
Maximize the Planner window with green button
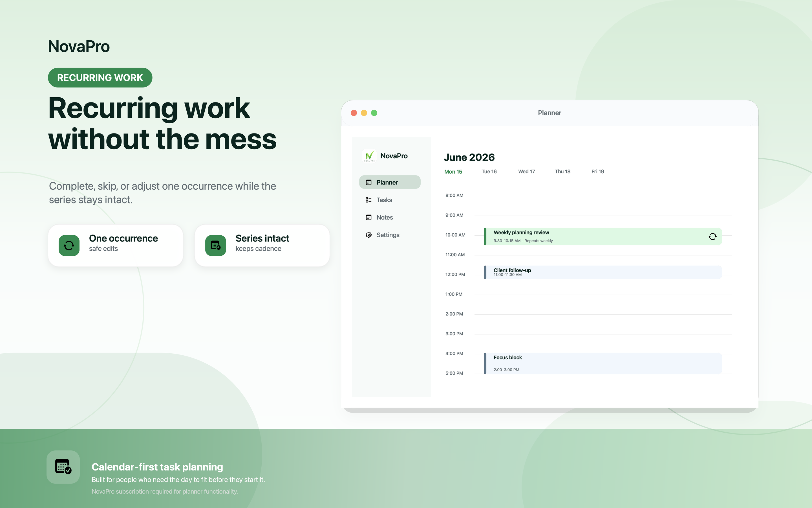(x=374, y=113)
